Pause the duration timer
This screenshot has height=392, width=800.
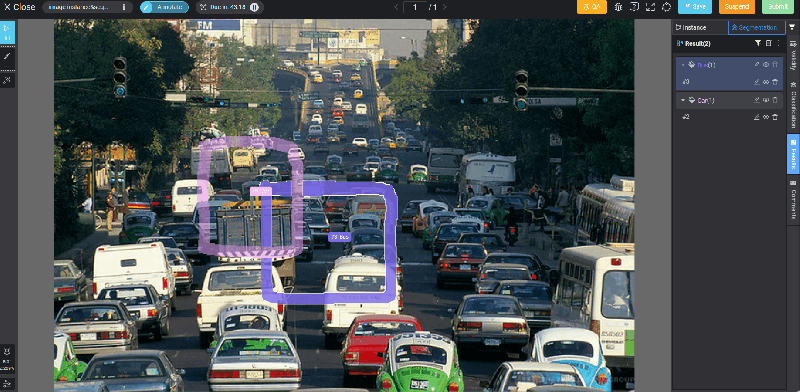(x=254, y=7)
